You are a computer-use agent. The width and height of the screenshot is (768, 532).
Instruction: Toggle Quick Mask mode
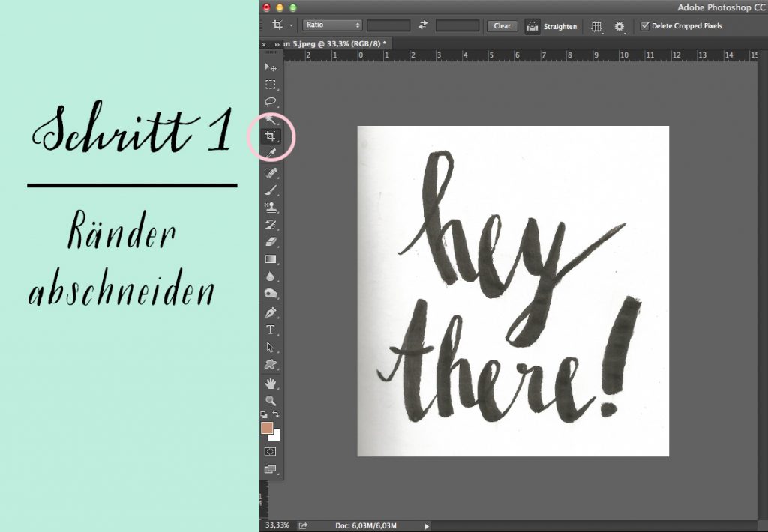pos(270,452)
